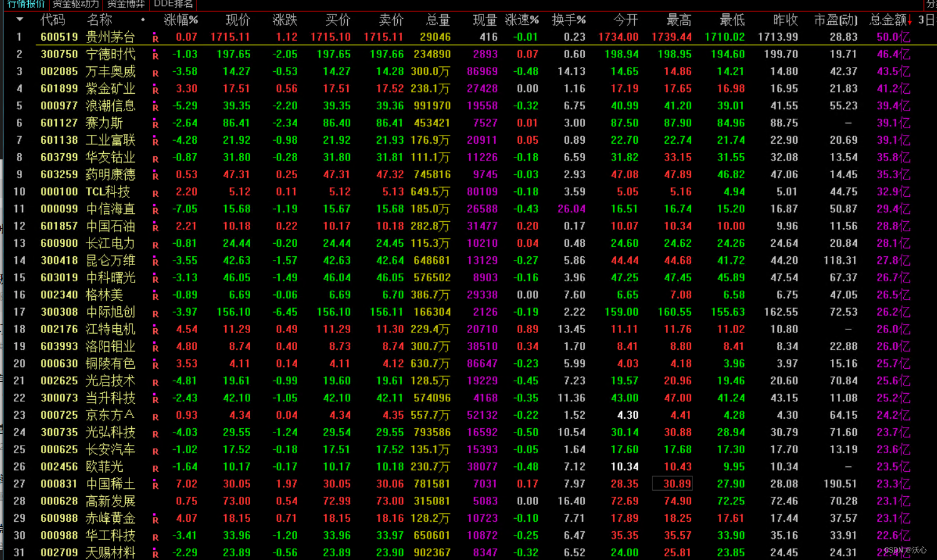Click the R marker for 宁德时代
The image size is (937, 560).
click(x=155, y=56)
